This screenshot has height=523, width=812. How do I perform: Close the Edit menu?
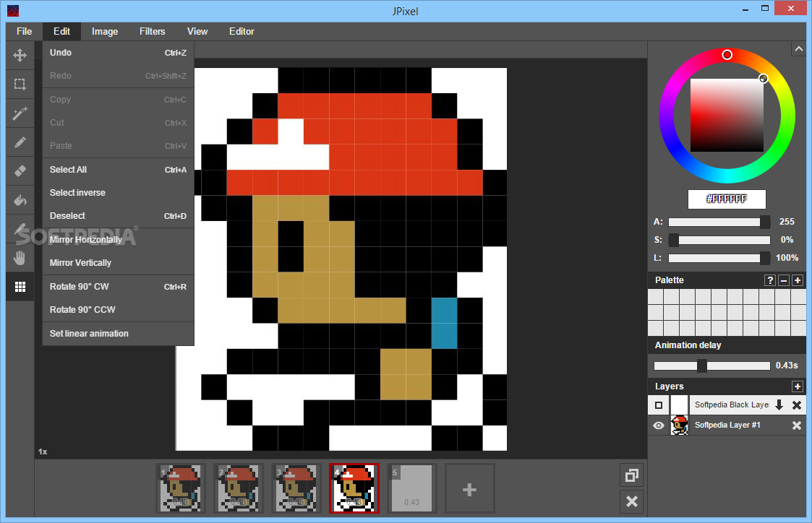coord(61,32)
